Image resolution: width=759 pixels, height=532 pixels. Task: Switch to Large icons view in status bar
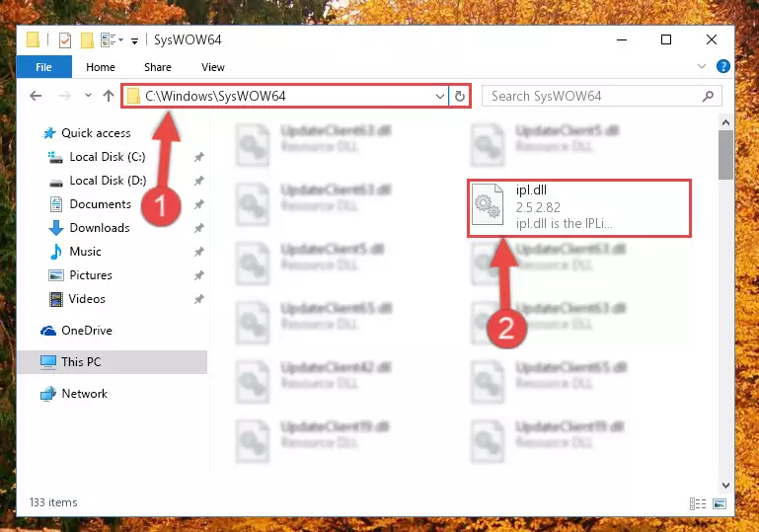point(720,504)
